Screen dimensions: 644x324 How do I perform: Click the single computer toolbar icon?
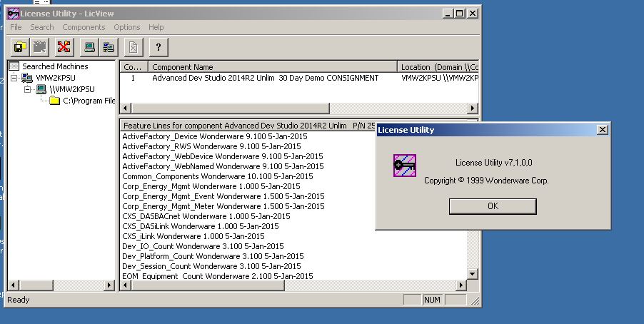(x=89, y=47)
